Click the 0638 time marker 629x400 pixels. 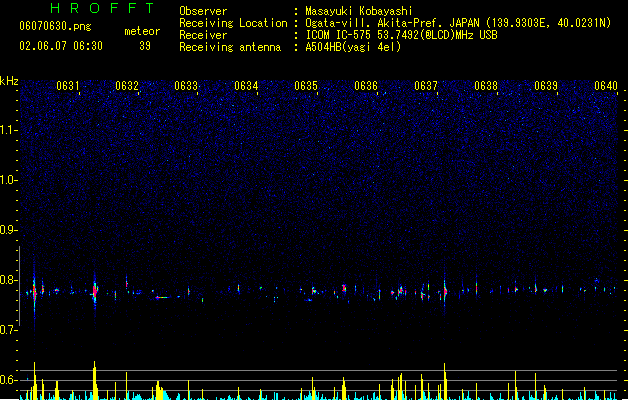(x=486, y=86)
